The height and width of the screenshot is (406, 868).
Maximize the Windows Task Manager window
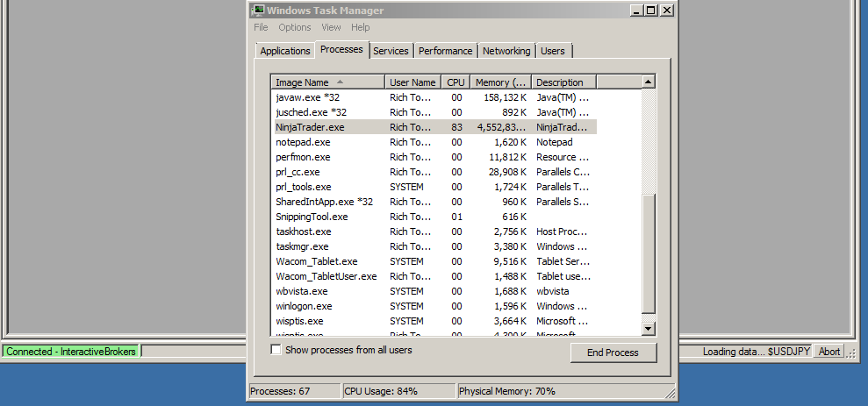(651, 10)
